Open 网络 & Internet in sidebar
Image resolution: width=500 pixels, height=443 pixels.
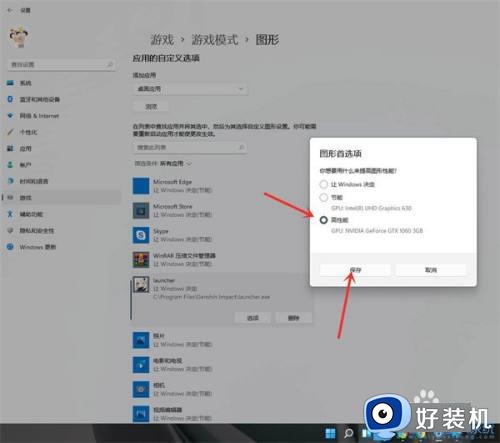[60, 116]
